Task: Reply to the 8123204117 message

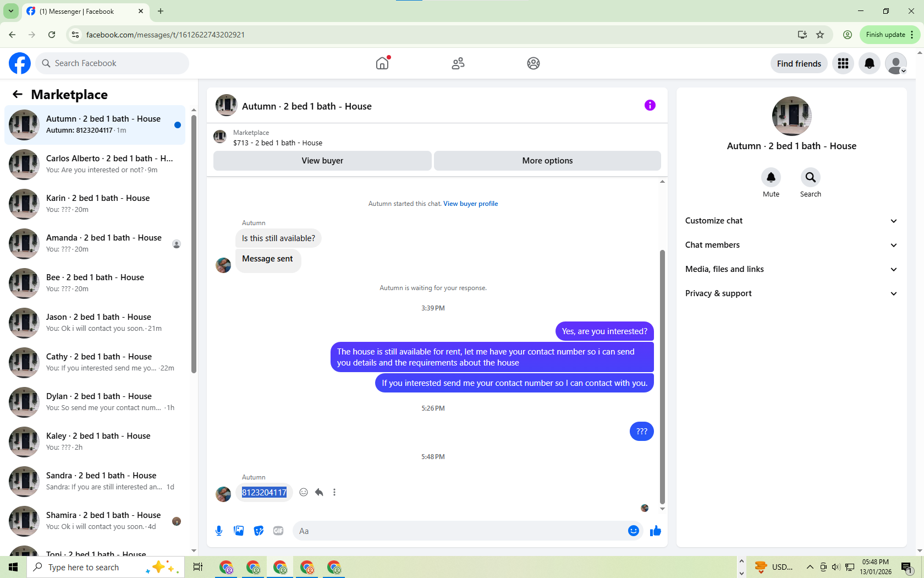Action: 319,492
